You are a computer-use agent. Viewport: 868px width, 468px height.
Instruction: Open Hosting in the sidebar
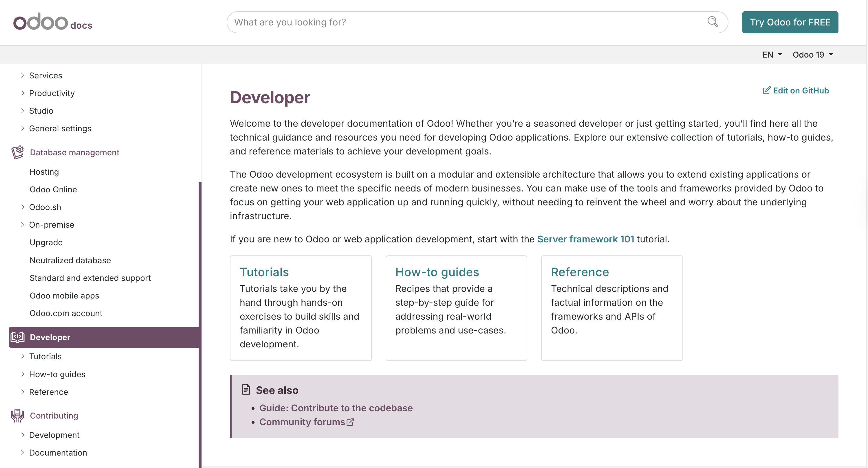pyautogui.click(x=44, y=172)
